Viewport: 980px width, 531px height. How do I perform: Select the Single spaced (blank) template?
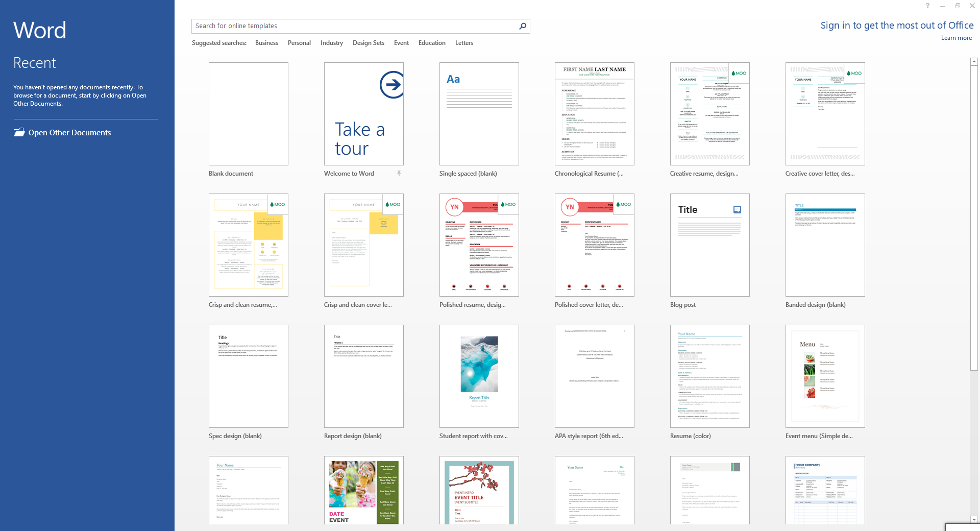[479, 114]
